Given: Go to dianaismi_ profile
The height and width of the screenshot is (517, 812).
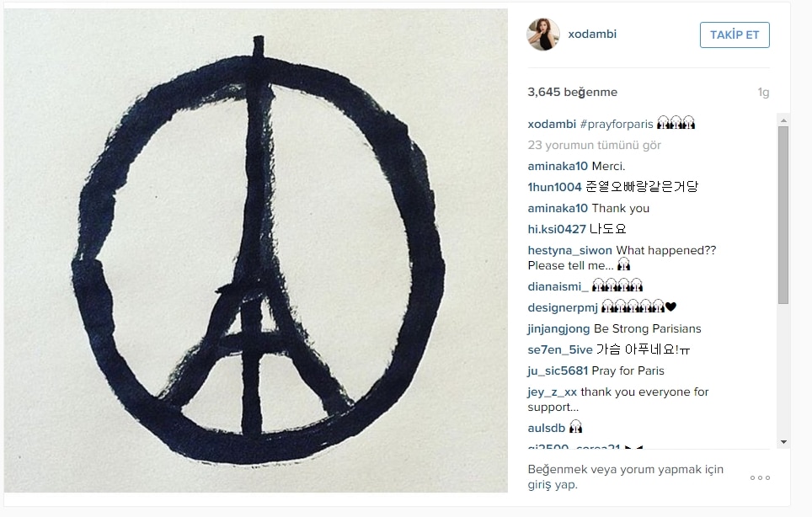Looking at the screenshot, I should 558,286.
